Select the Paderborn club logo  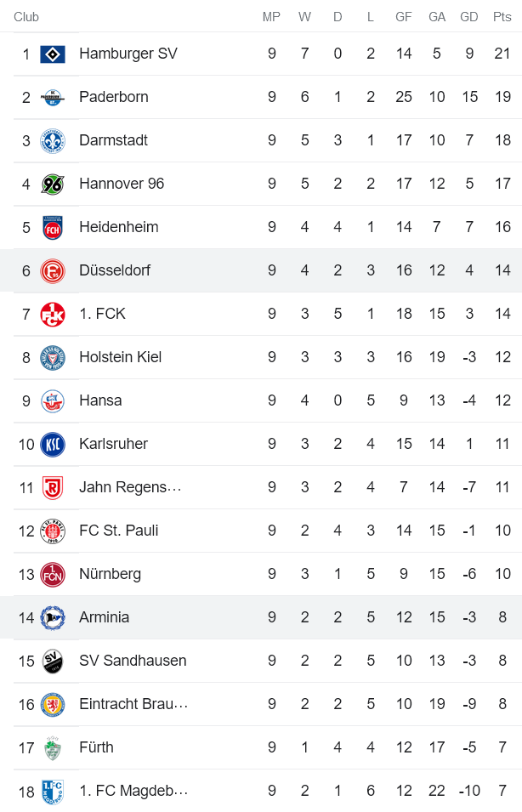(x=54, y=96)
